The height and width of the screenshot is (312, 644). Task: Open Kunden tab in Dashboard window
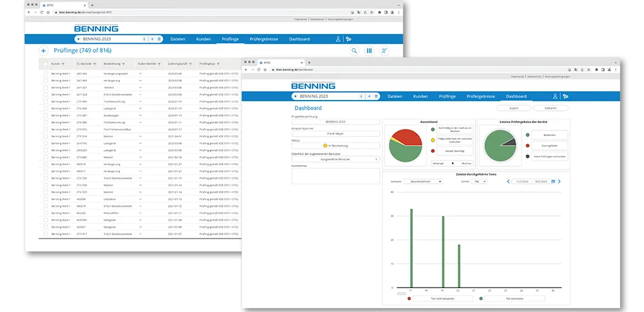421,96
